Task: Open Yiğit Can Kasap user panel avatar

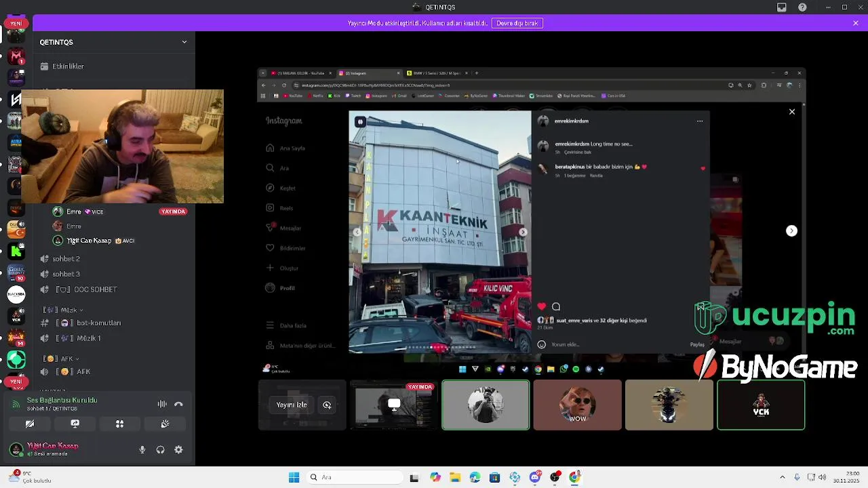Action: point(16,449)
